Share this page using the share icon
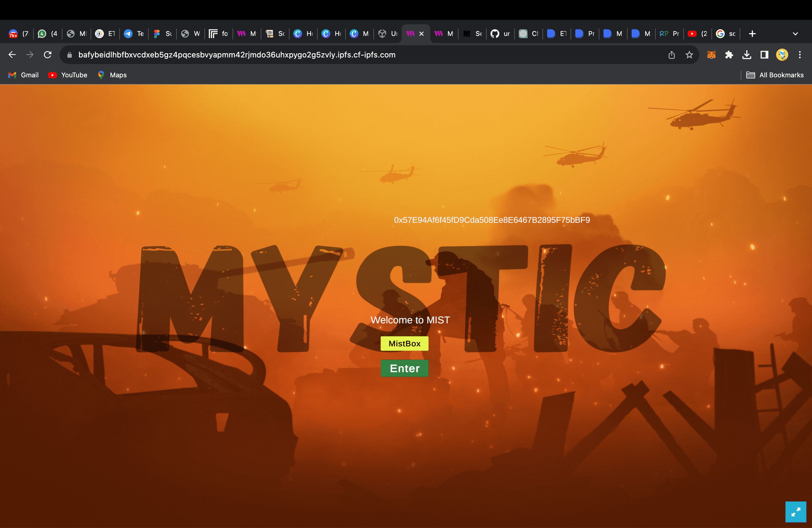The width and height of the screenshot is (812, 528). click(671, 55)
